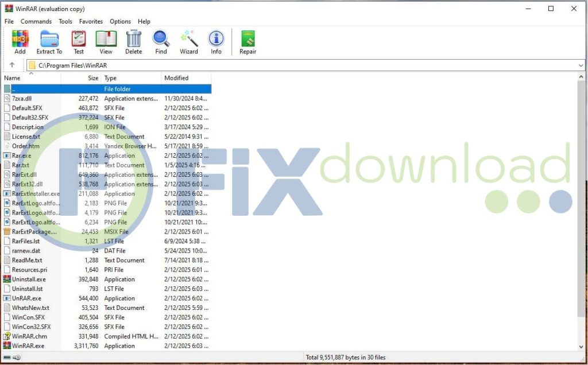Select WinRAR.exe in the file list

[28, 346]
